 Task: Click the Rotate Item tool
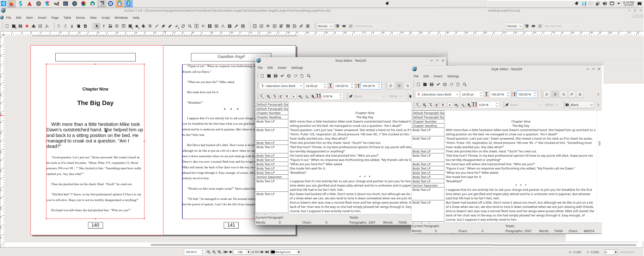pos(183,26)
